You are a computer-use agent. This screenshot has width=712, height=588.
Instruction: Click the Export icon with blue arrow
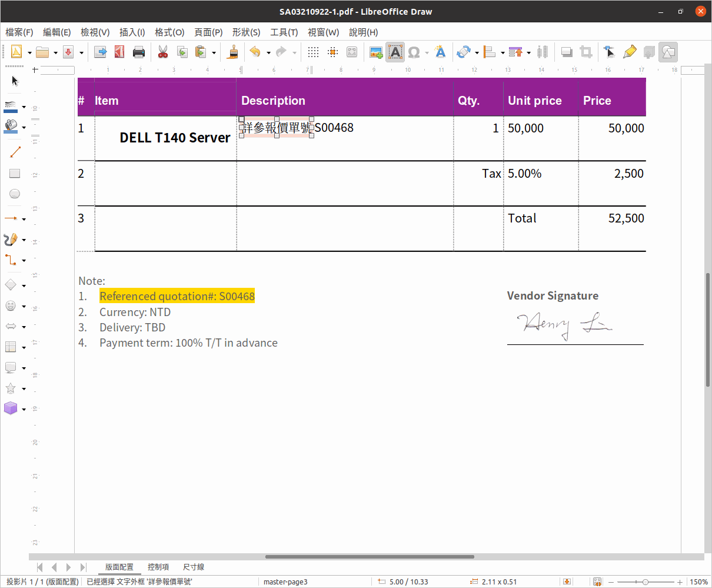(101, 52)
